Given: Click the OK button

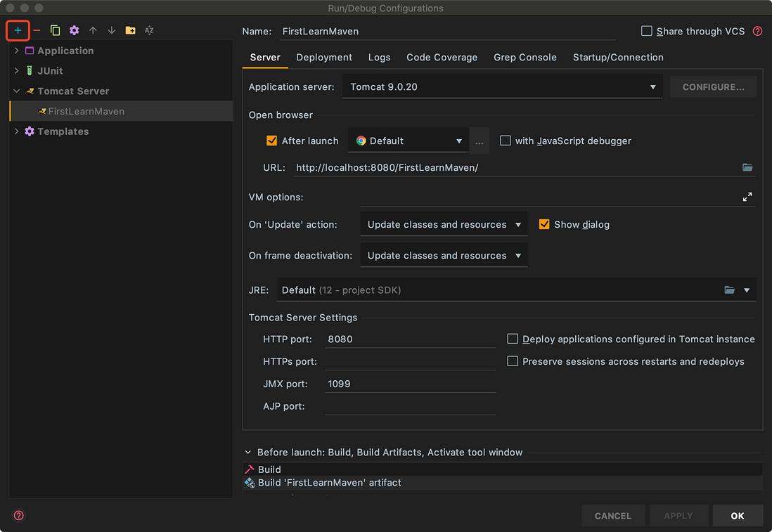Looking at the screenshot, I should tap(737, 516).
